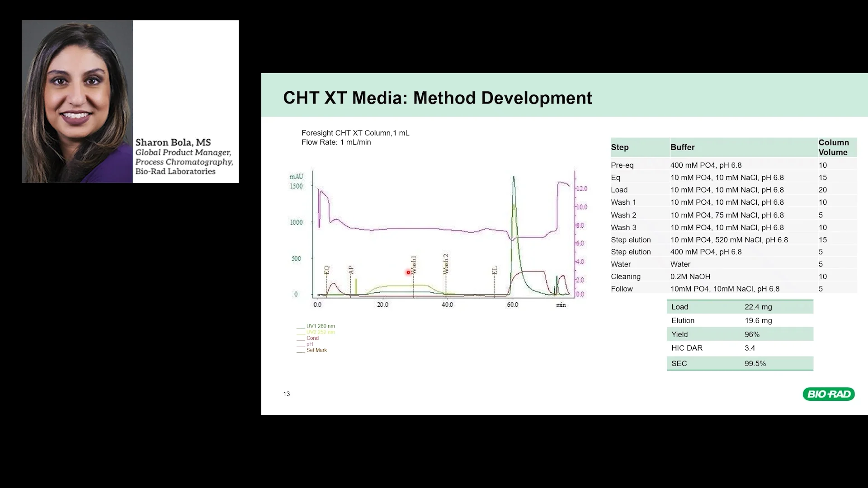The width and height of the screenshot is (868, 488).
Task: Click the 'mAU' y-axis label
Action: click(297, 176)
